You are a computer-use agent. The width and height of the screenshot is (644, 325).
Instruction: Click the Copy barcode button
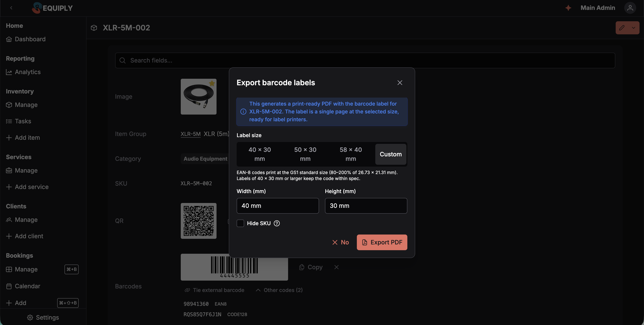click(x=311, y=267)
